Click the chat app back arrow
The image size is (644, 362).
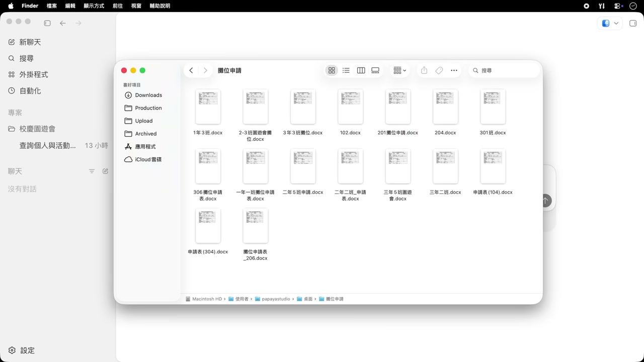click(63, 23)
